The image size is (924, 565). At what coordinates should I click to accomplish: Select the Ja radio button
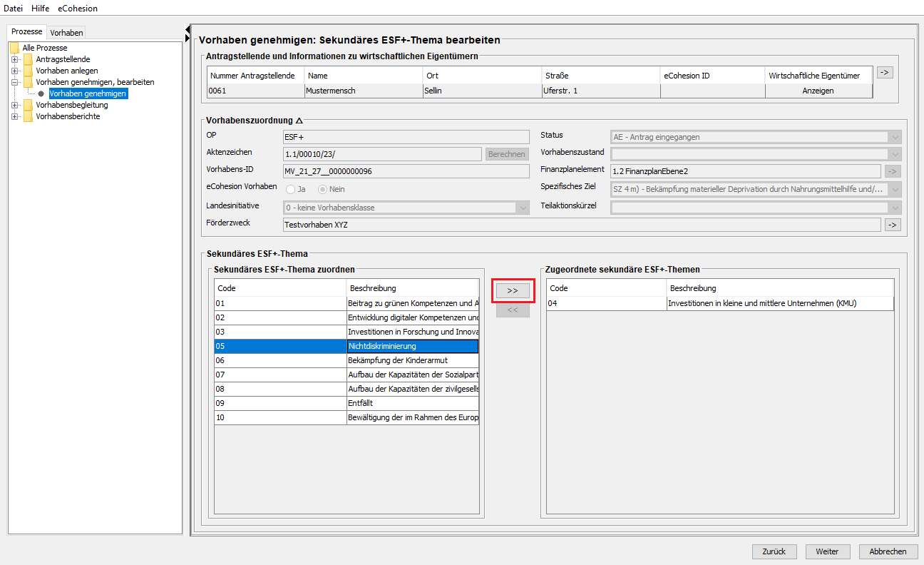[x=291, y=189]
